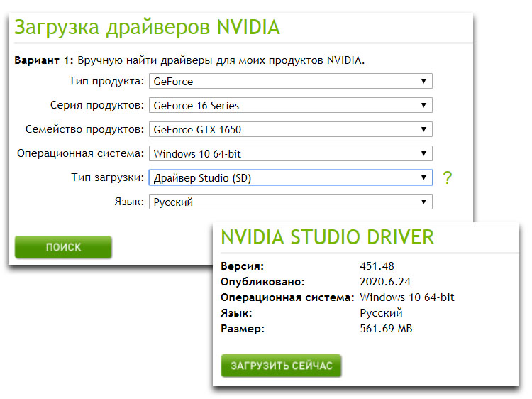Click the Размер: label
Viewport: 532px width, 399px height.
pyautogui.click(x=243, y=329)
